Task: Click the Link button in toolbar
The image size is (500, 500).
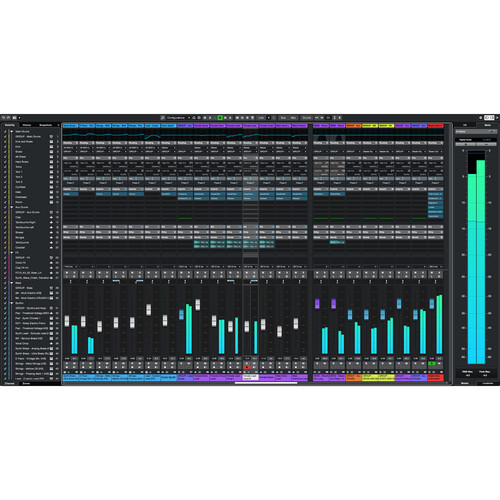Action: pos(261,118)
